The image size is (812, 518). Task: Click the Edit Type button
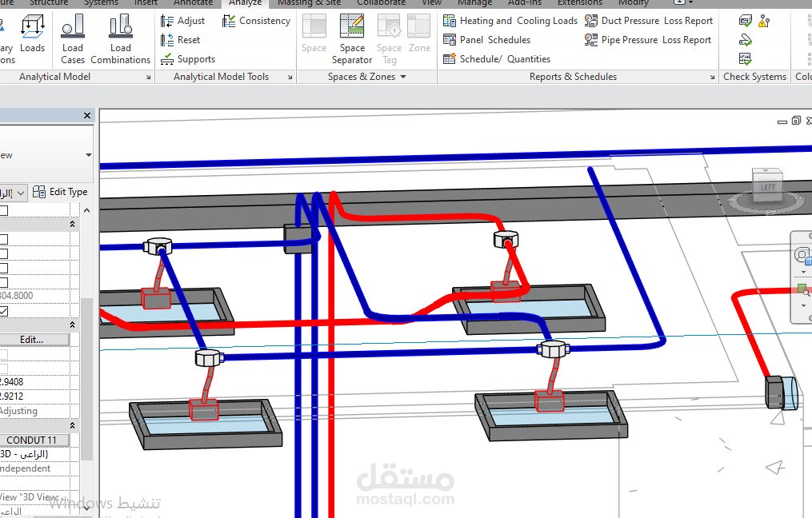[60, 192]
